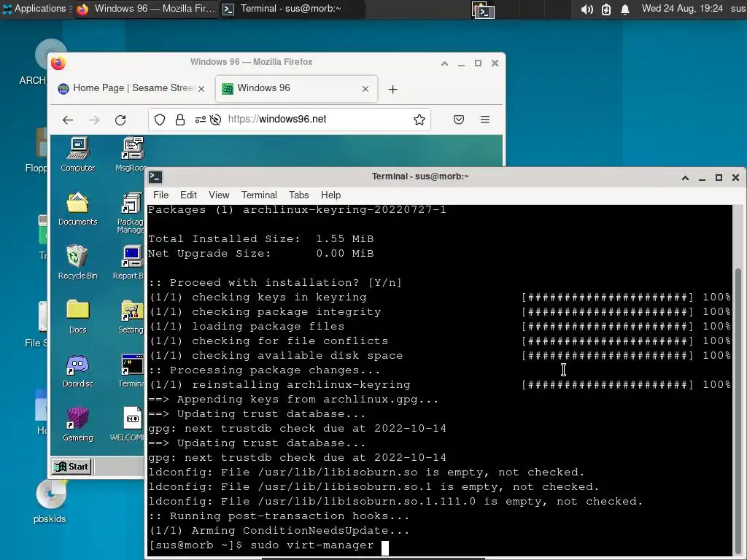Click the tracking protection shield icon

click(x=160, y=120)
